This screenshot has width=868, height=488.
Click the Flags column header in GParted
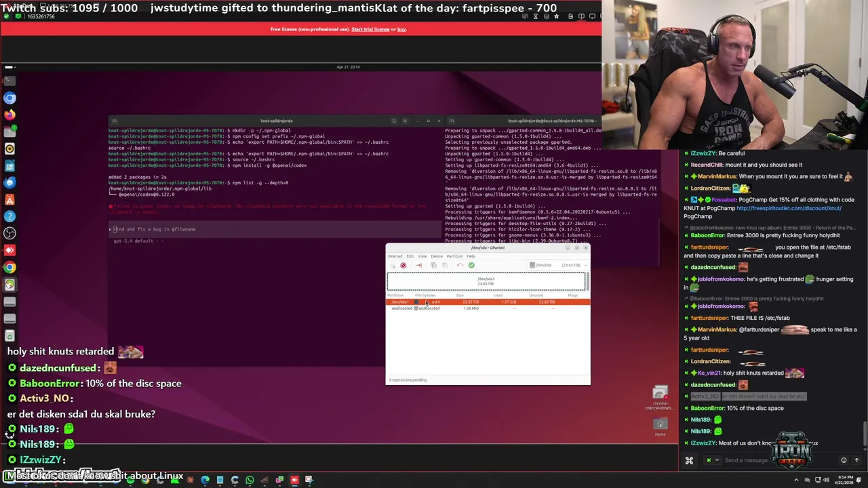[x=573, y=296]
